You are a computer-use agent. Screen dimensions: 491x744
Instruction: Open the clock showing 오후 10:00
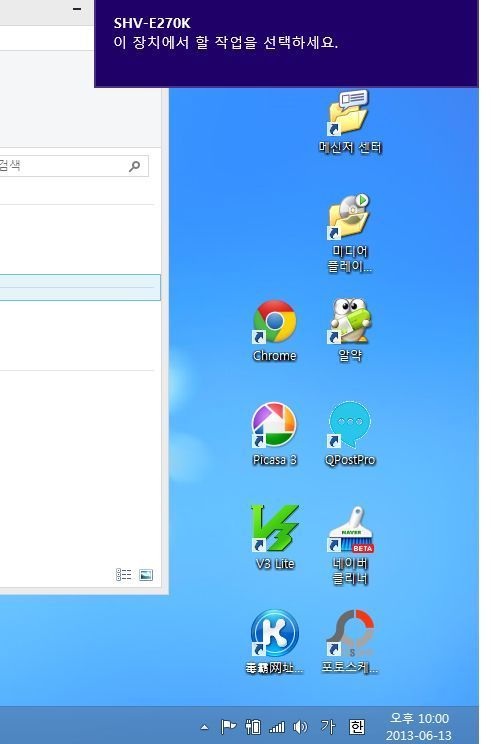pyautogui.click(x=419, y=726)
